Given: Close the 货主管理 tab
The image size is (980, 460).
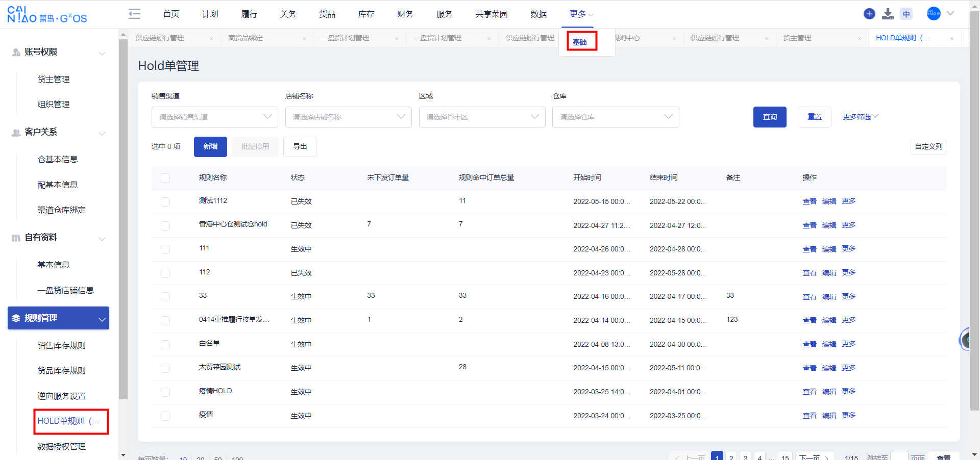Looking at the screenshot, I should [x=860, y=38].
